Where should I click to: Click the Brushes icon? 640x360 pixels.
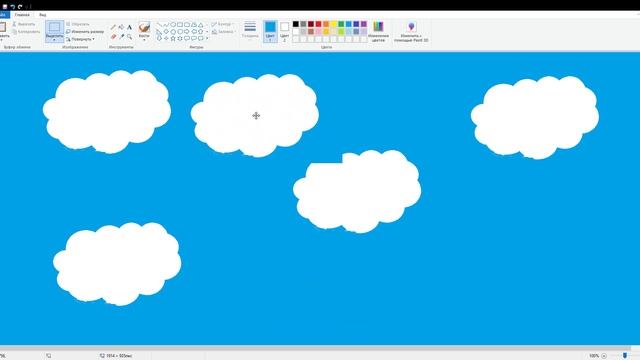point(144,28)
